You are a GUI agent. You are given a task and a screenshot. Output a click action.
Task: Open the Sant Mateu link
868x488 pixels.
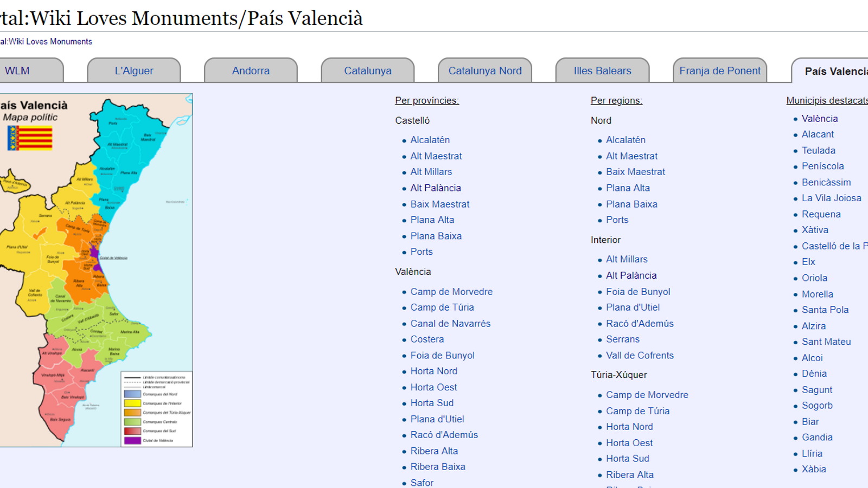tap(826, 342)
